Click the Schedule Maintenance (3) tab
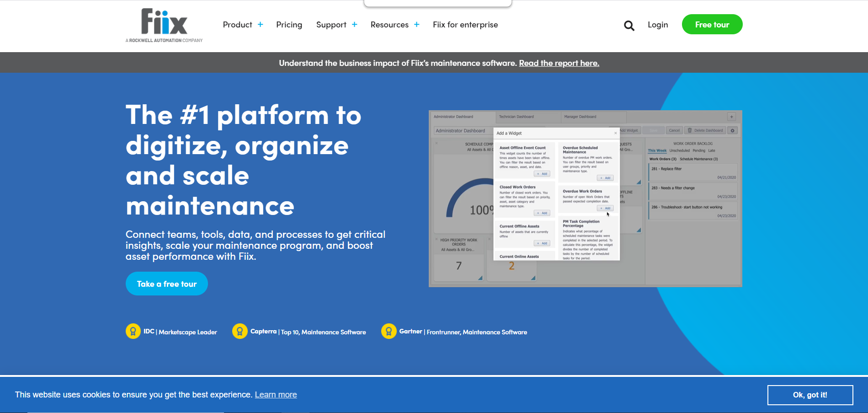 (699, 159)
